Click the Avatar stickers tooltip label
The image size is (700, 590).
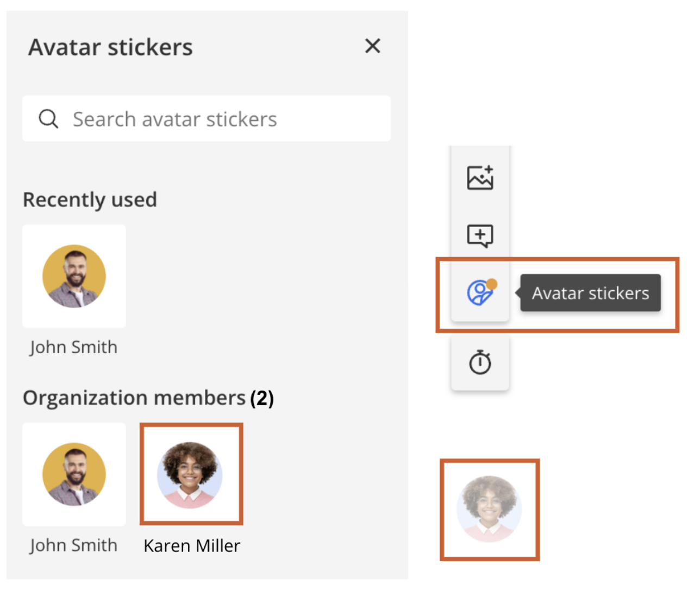591,293
